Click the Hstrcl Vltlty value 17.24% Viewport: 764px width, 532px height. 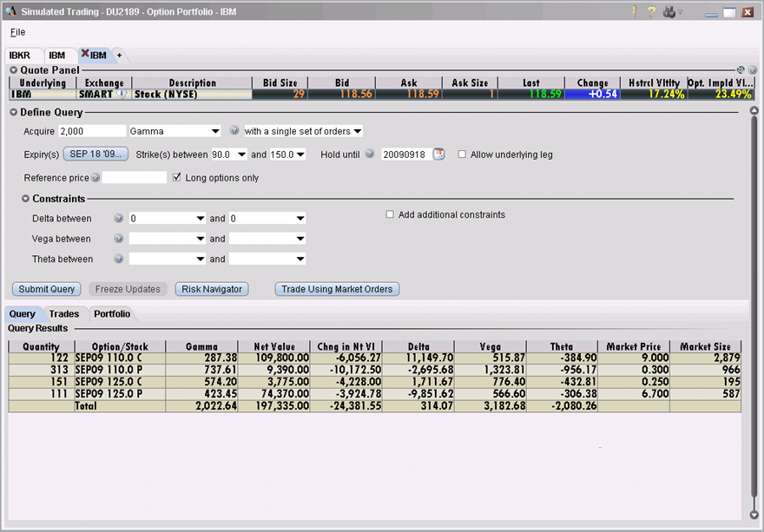coord(667,94)
